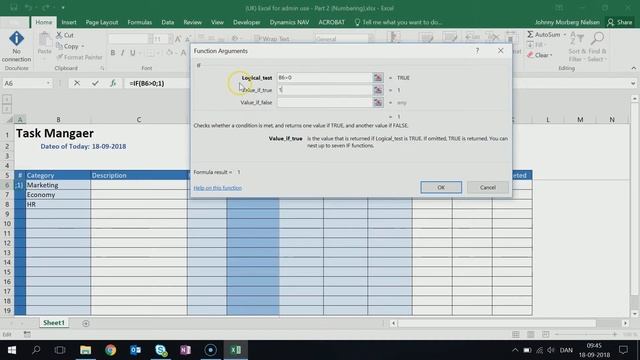Select the Economy category cell
Image resolution: width=640 pixels, height=360 pixels.
point(58,195)
